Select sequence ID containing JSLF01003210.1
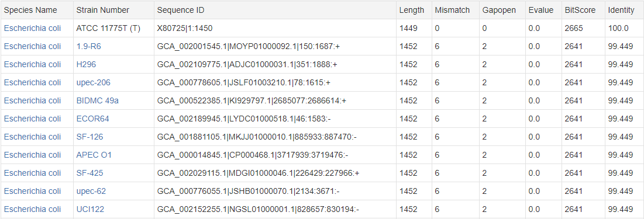 click(x=244, y=82)
